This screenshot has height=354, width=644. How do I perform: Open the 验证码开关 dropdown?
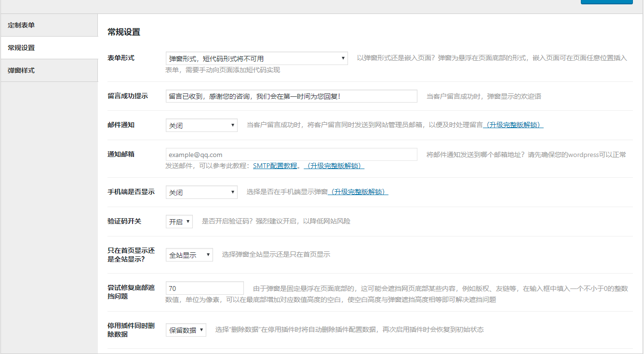[x=179, y=222]
